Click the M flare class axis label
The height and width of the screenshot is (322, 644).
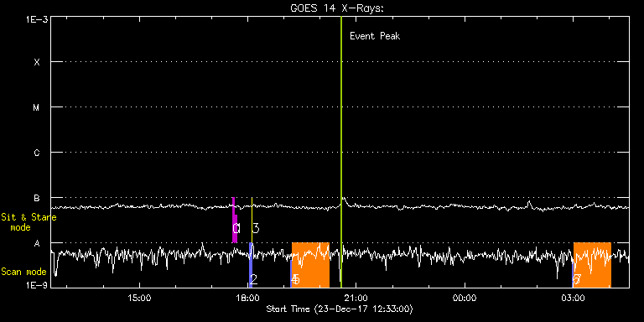point(37,107)
